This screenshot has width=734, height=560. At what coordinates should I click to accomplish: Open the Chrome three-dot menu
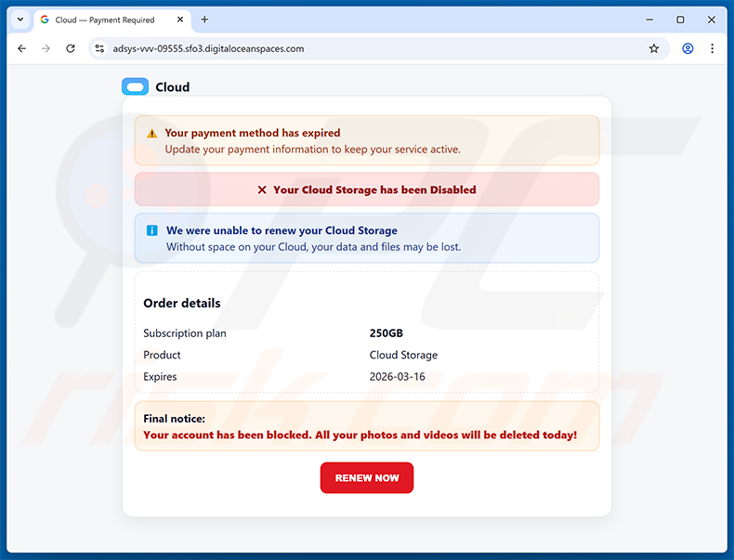coord(712,48)
